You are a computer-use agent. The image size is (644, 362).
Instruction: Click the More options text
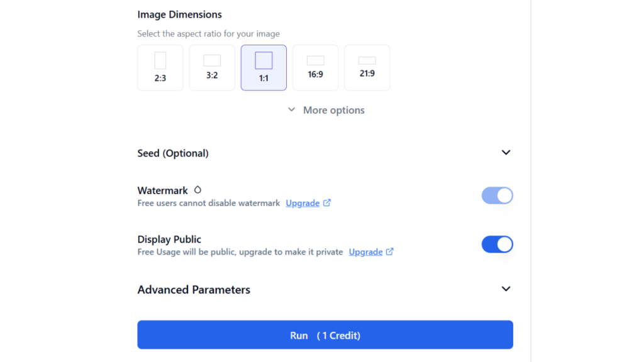coord(333,110)
